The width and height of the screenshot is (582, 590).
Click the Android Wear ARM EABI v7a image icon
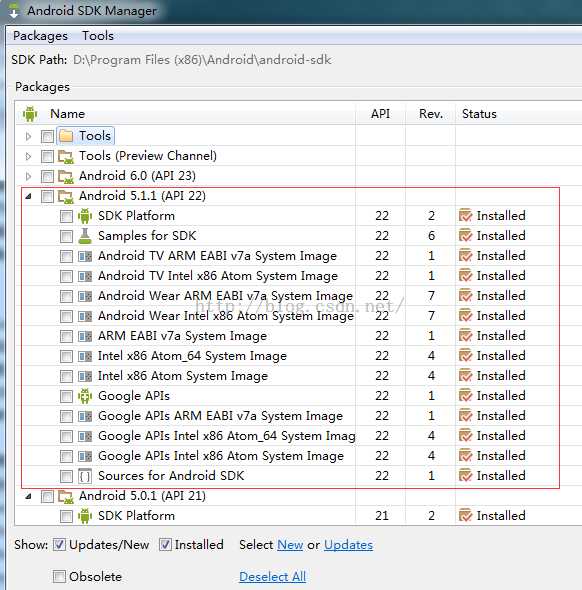(85, 296)
